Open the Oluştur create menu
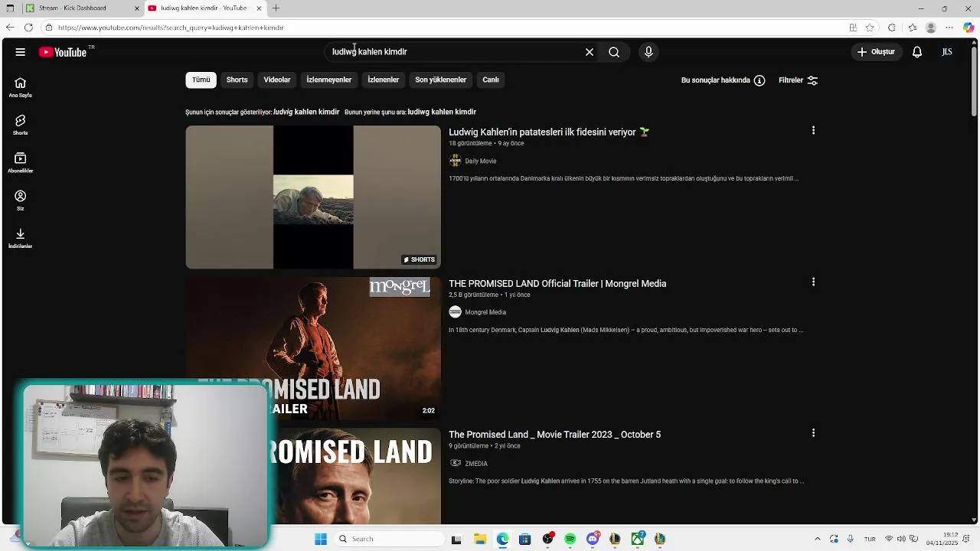 876,52
